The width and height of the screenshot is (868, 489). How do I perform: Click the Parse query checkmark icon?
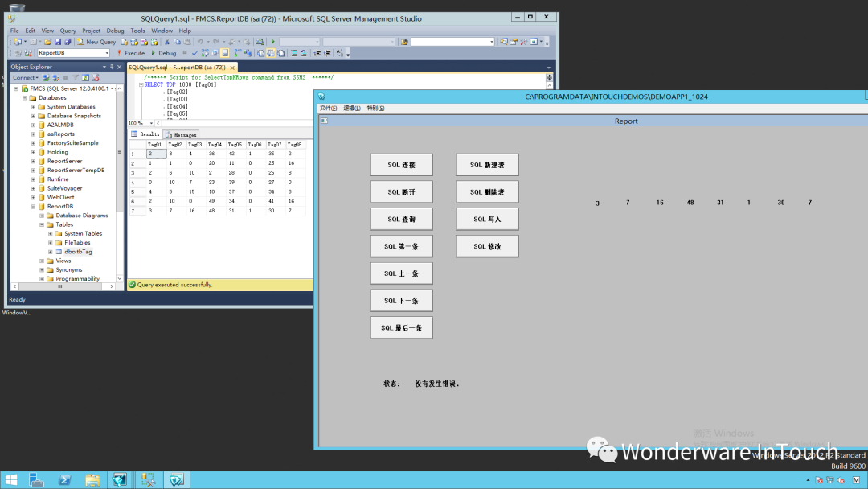[194, 53]
